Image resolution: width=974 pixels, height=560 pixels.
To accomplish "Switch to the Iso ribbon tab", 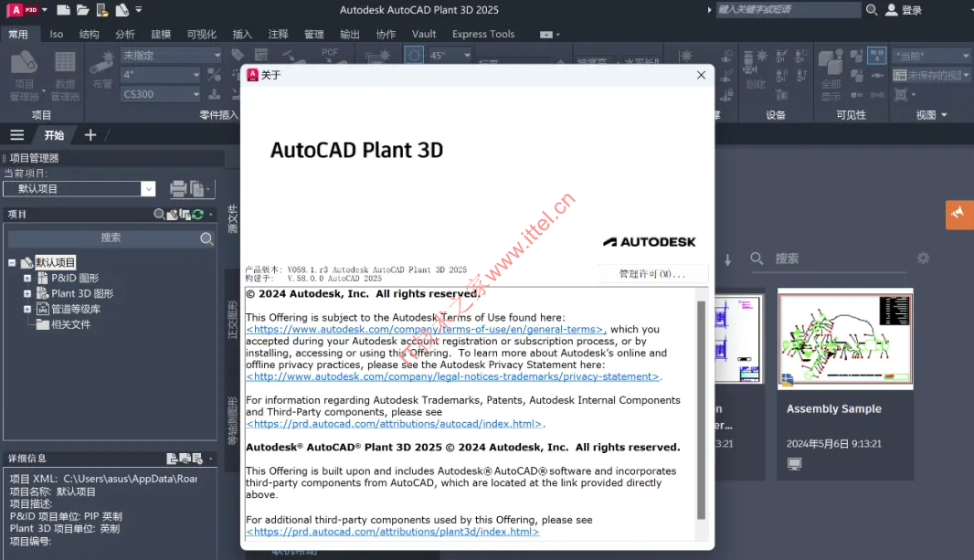I will point(57,34).
